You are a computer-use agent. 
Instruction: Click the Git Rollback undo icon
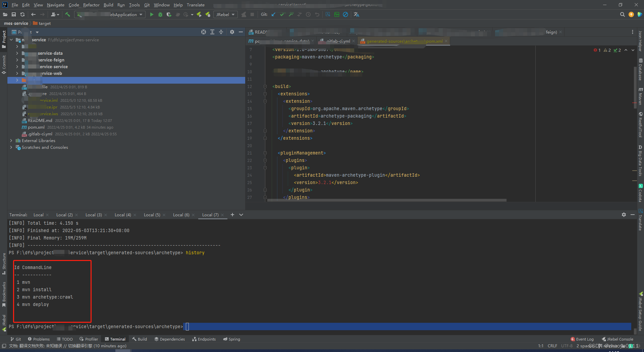click(x=317, y=14)
